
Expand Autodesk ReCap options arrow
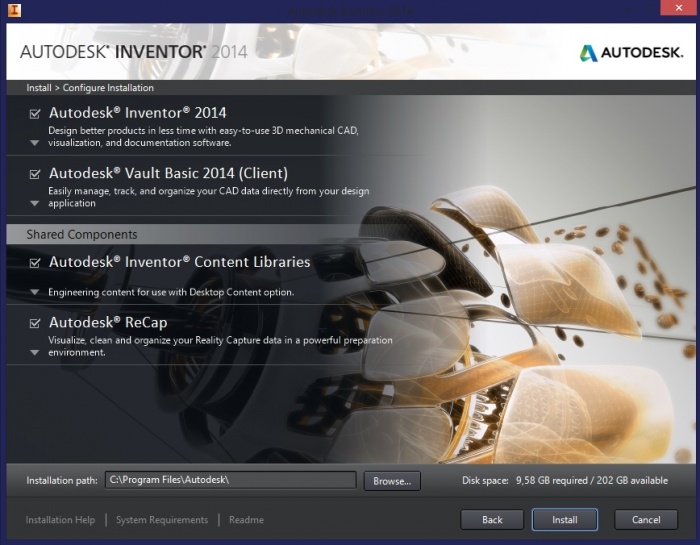coord(34,353)
